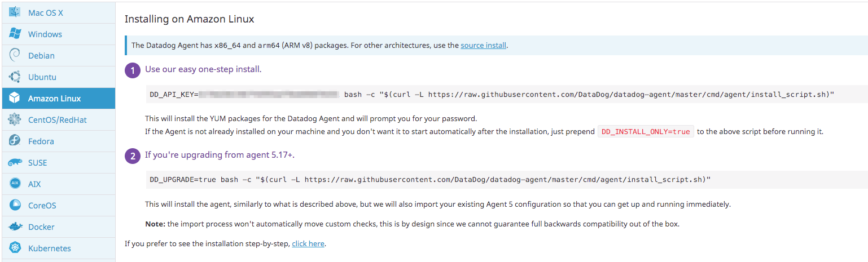Switch to the Ubuntu install page

[42, 77]
